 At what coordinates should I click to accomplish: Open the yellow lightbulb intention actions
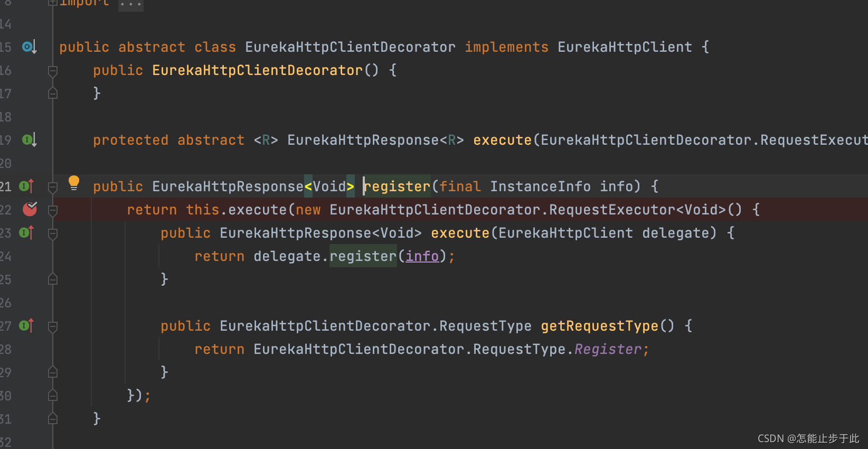click(74, 183)
